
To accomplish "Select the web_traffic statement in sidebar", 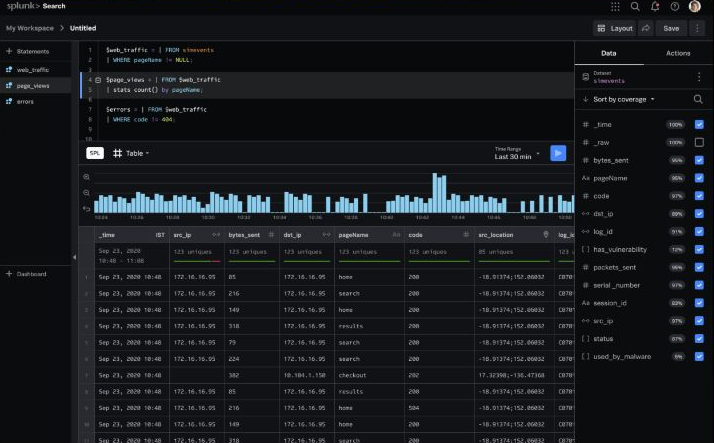I will tap(36, 70).
